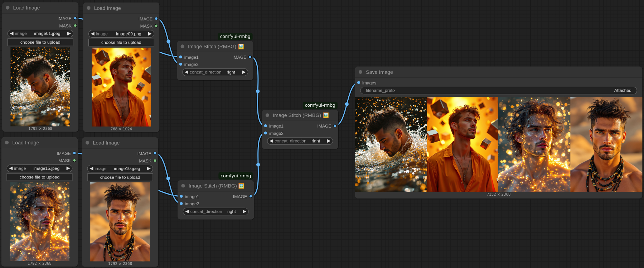
Task: Click choose file to upload under image15.jpeg
Action: [x=39, y=177]
